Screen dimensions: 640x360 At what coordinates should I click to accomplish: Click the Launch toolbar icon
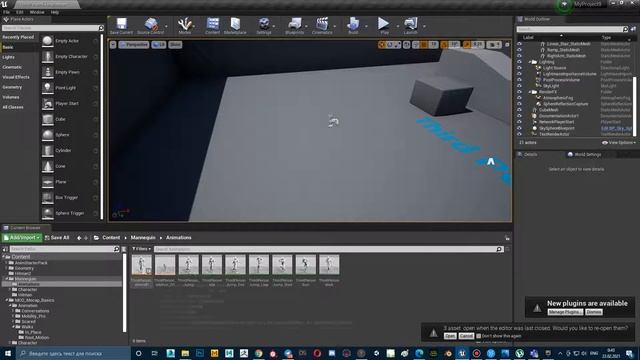(x=411, y=26)
